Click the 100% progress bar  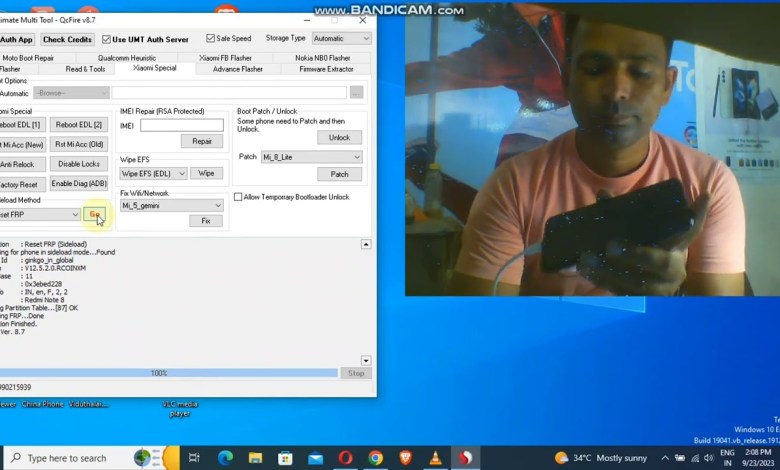click(168, 373)
